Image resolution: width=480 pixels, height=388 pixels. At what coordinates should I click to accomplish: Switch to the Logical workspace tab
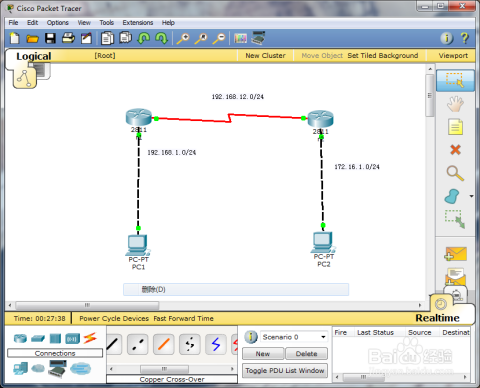click(34, 56)
